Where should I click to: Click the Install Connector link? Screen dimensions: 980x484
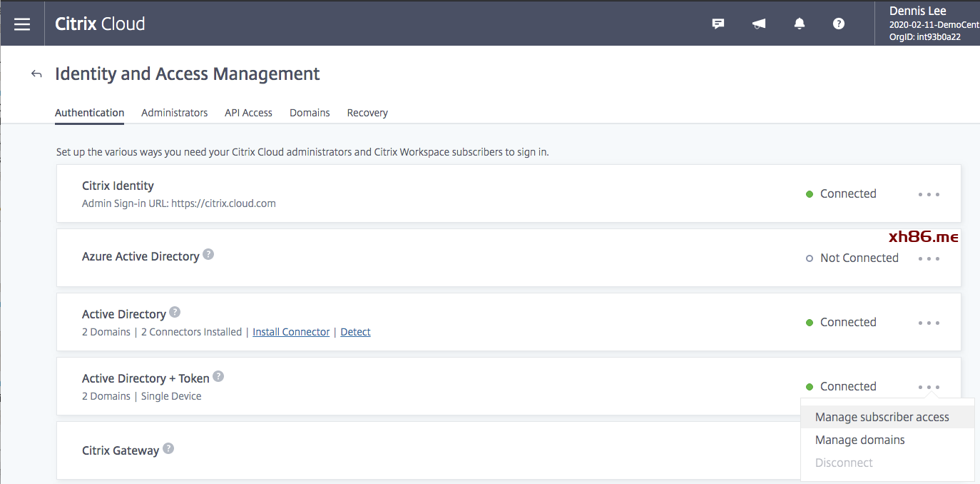click(291, 332)
